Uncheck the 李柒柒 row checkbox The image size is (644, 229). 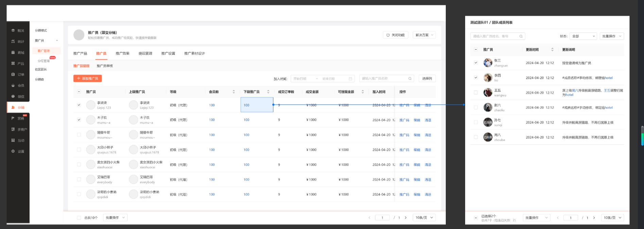[79, 105]
